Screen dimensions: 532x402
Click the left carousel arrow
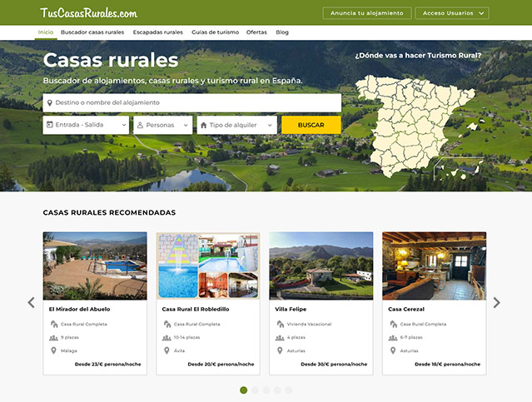pos(32,303)
